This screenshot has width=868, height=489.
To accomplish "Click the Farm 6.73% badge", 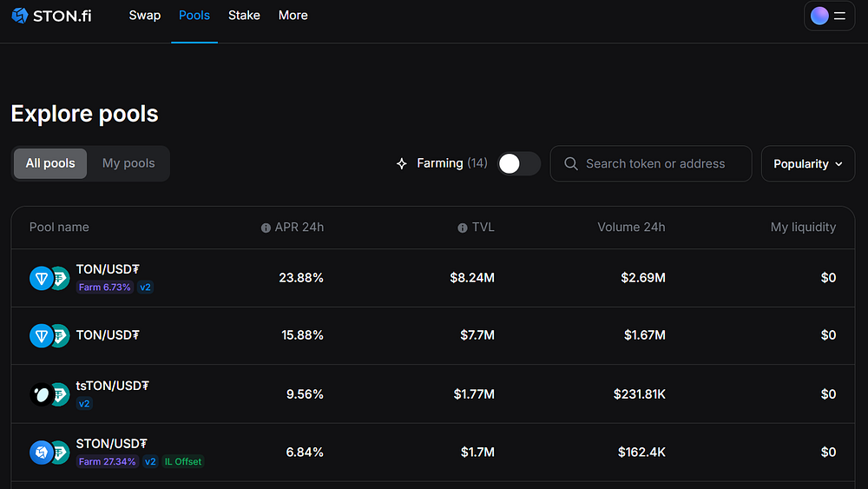I will point(105,287).
